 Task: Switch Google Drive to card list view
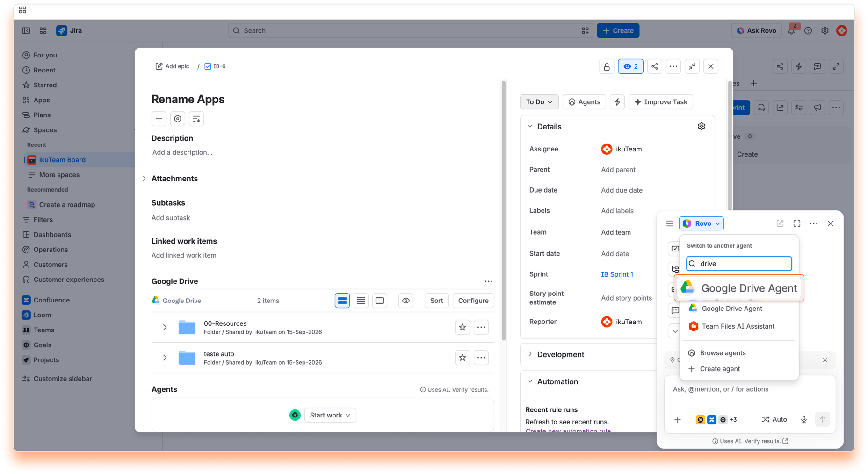[342, 301]
